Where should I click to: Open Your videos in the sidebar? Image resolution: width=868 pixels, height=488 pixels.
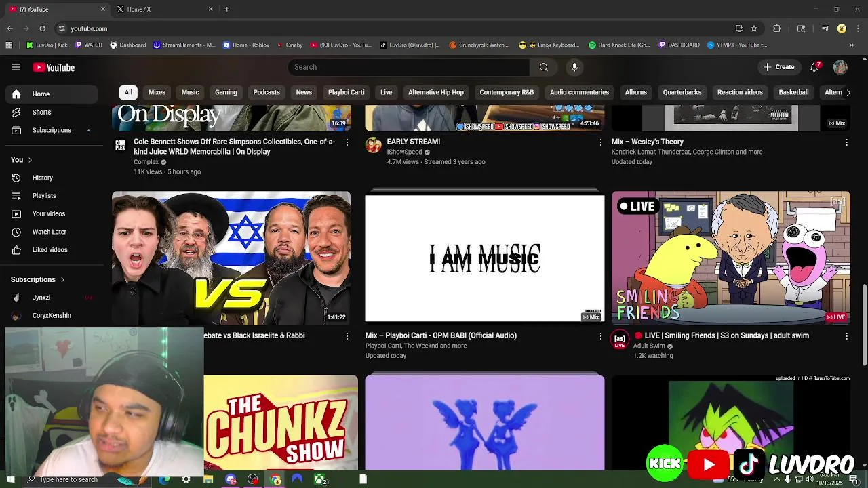49,213
